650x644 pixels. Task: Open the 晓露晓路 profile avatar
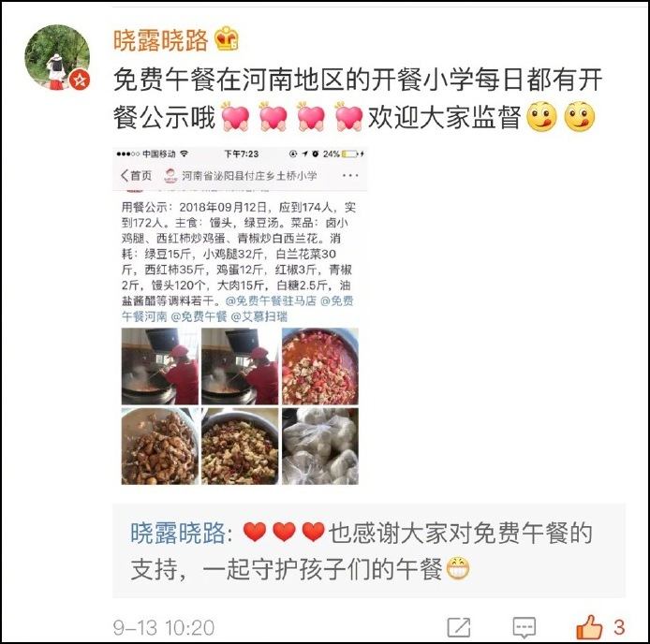click(x=57, y=57)
